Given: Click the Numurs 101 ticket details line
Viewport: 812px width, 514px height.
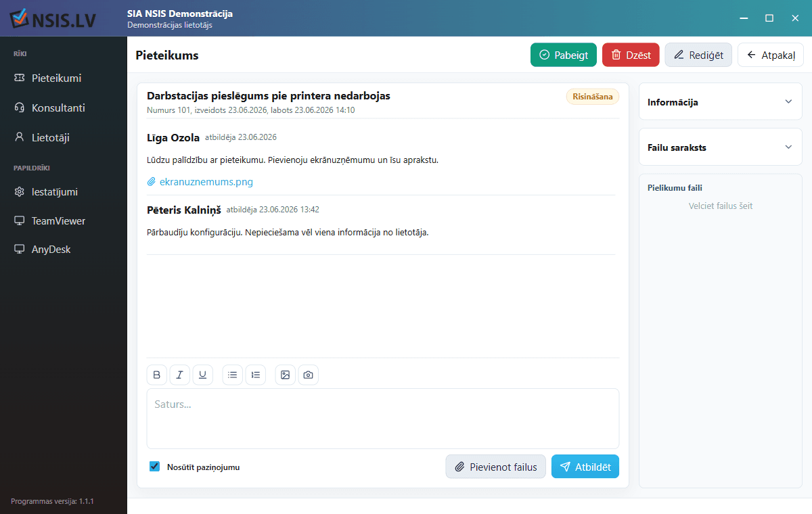Looking at the screenshot, I should (251, 110).
